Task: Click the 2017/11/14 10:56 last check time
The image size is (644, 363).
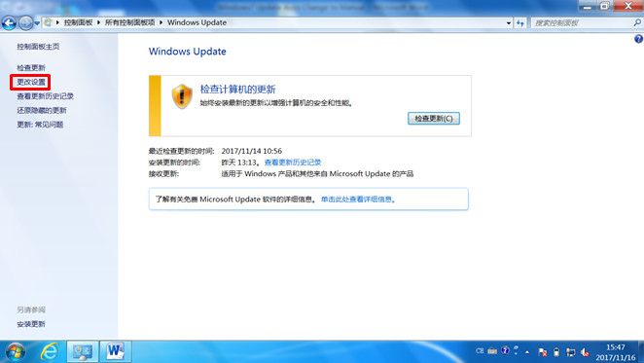Action: pos(252,151)
